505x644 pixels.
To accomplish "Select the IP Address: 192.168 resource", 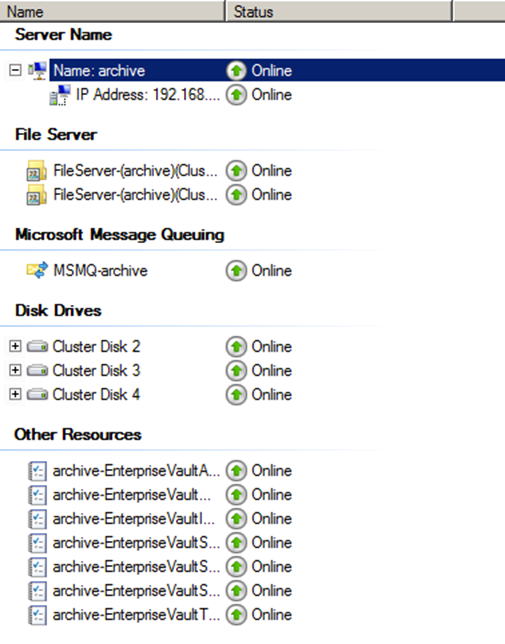I will pyautogui.click(x=148, y=95).
